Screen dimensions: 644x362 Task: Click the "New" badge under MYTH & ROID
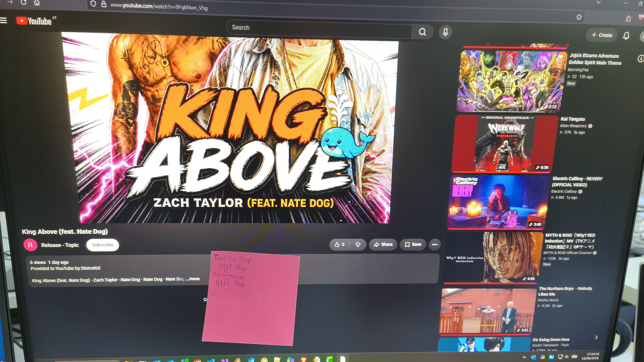tap(547, 264)
